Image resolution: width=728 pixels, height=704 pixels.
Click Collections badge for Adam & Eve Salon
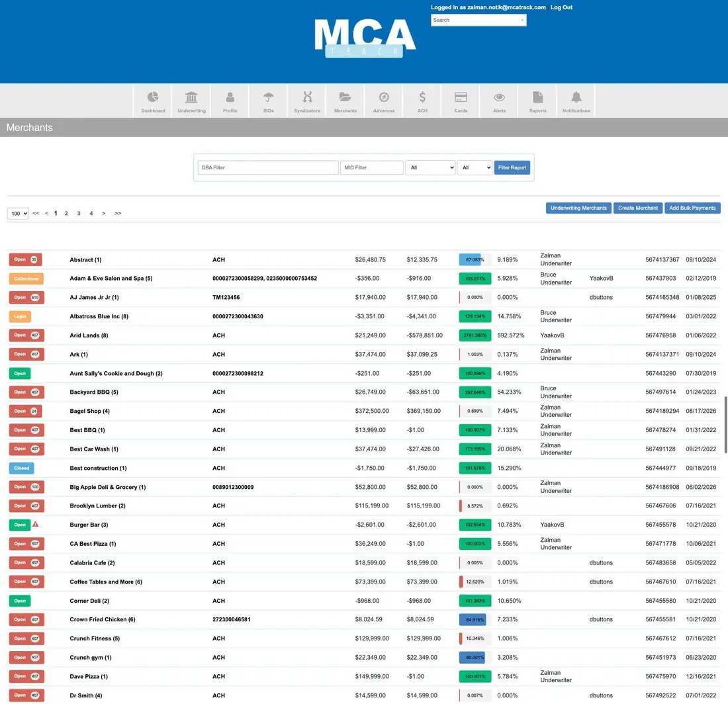26,279
